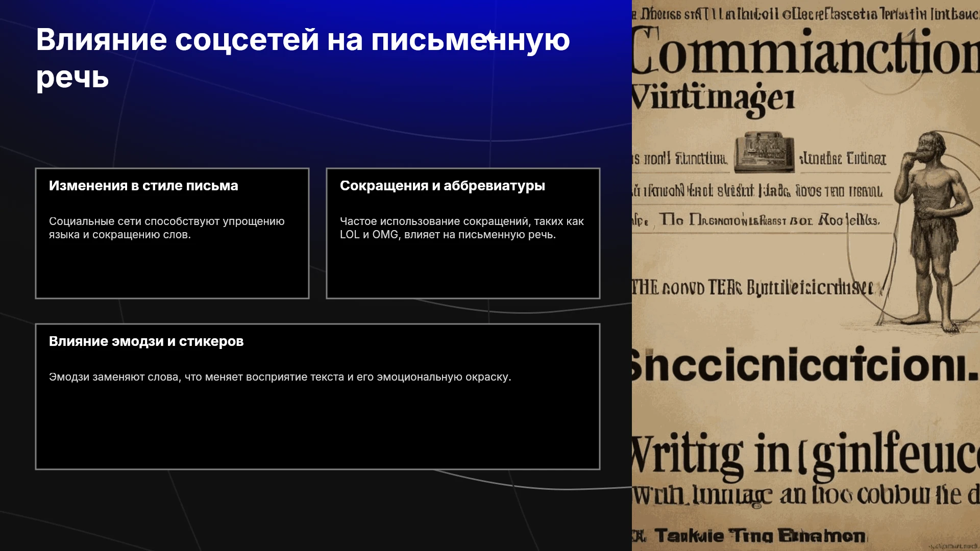Click the "Изменения в стиле письма" card heading

pyautogui.click(x=143, y=186)
